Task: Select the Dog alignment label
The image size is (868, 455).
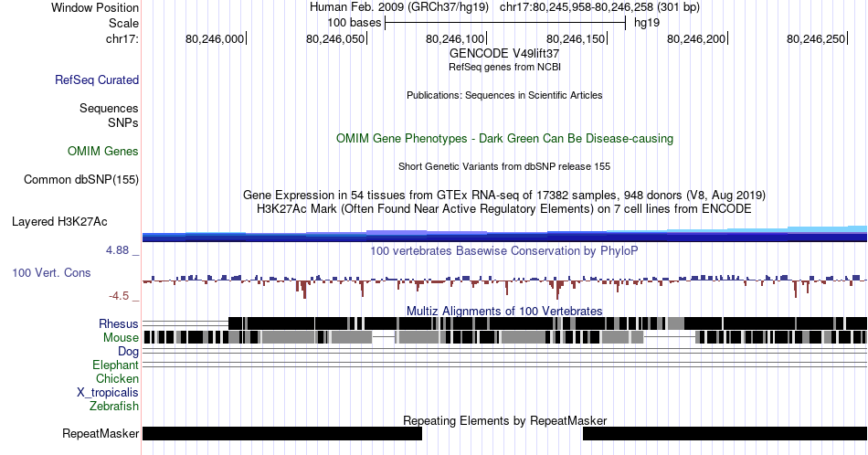Action: tap(129, 352)
